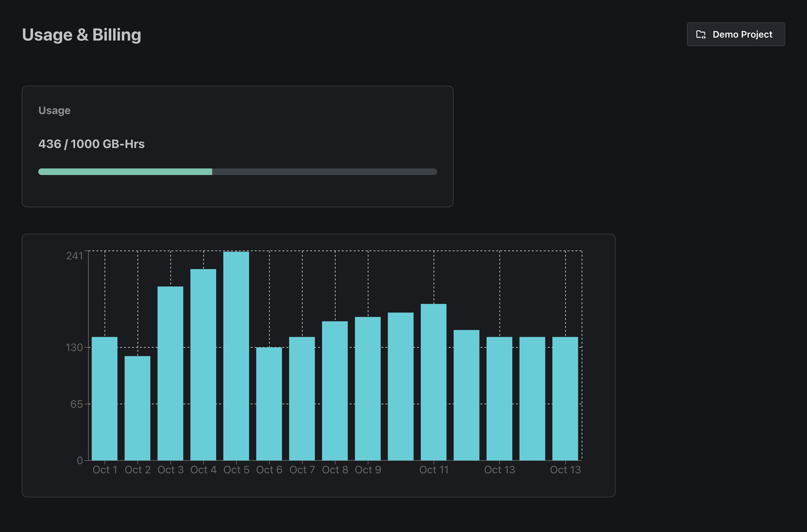Click the Oct 8 usage bar
The width and height of the screenshot is (807, 532).
pos(335,391)
